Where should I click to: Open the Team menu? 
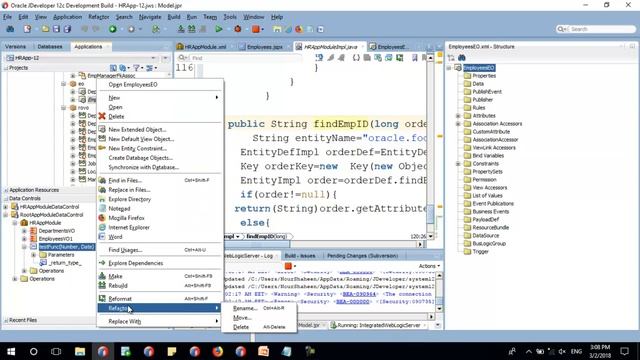(x=210, y=17)
